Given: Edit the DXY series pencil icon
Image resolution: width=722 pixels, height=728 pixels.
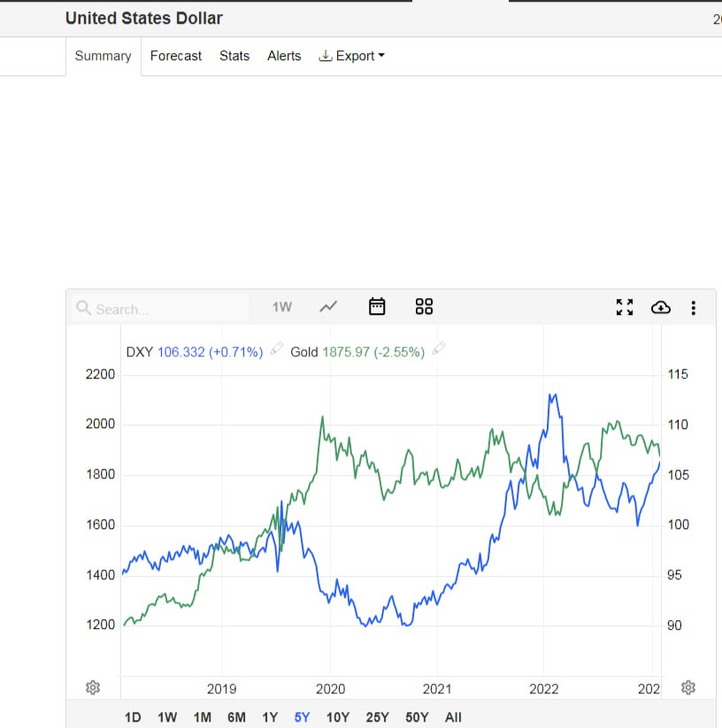Looking at the screenshot, I should coord(277,349).
